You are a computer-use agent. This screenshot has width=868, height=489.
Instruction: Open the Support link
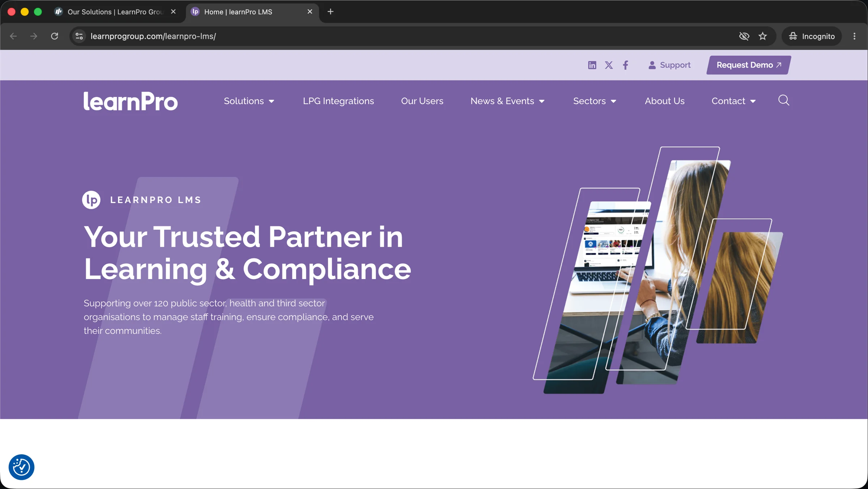pyautogui.click(x=669, y=65)
